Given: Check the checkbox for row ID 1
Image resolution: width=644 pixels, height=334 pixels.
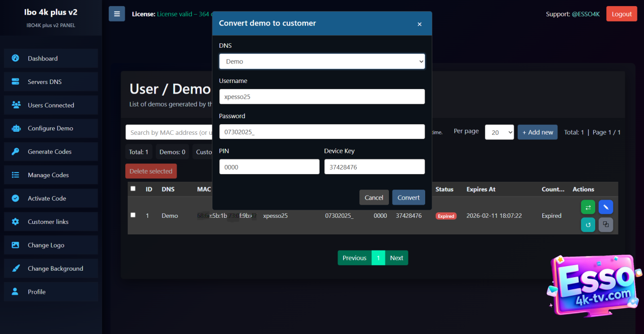Looking at the screenshot, I should [x=133, y=215].
